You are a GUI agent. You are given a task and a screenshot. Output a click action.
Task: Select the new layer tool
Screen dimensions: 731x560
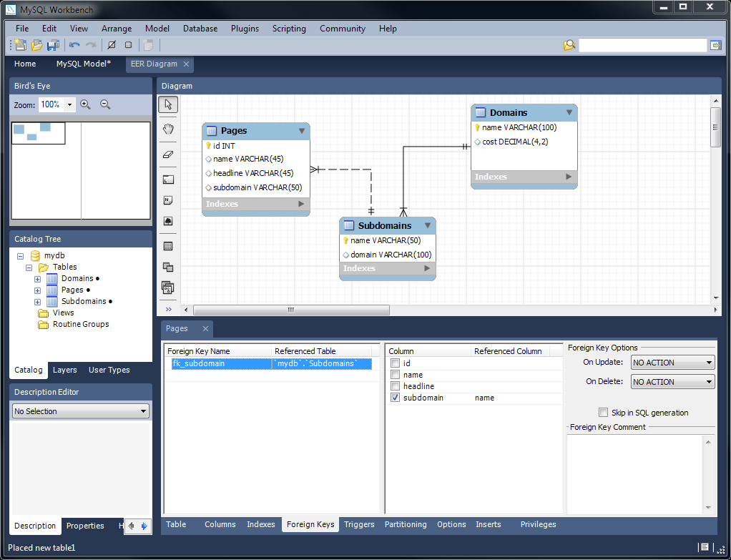[x=168, y=180]
